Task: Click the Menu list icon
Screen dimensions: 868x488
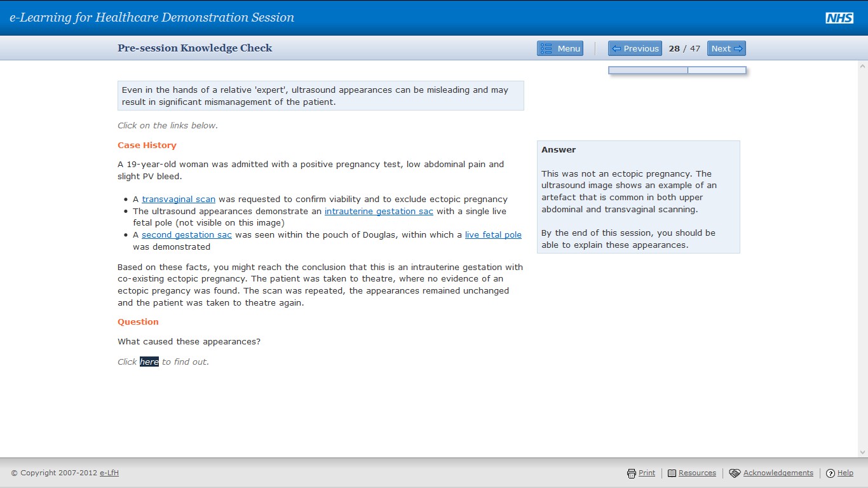Action: 545,48
